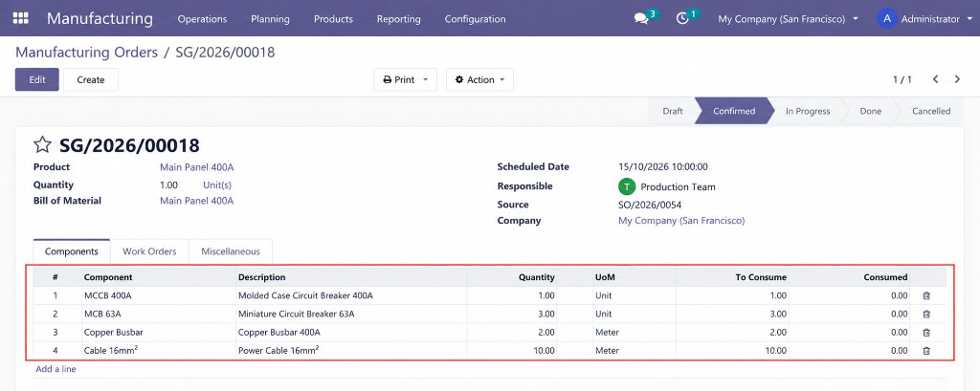Image resolution: width=980 pixels, height=391 pixels.
Task: Expand the Action dropdown
Action: coord(480,79)
